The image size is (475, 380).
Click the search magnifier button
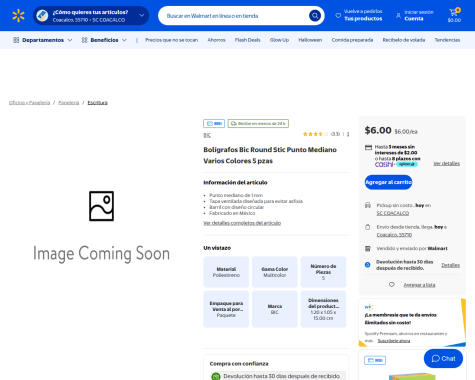pos(315,16)
